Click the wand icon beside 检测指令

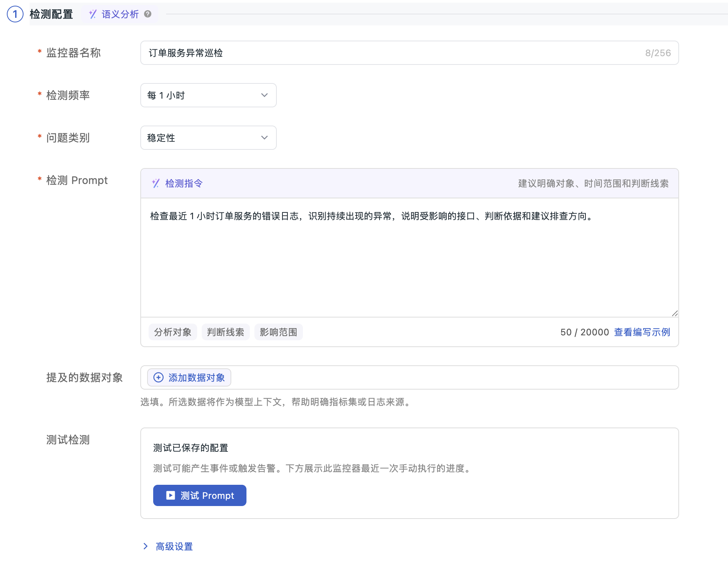pos(156,183)
